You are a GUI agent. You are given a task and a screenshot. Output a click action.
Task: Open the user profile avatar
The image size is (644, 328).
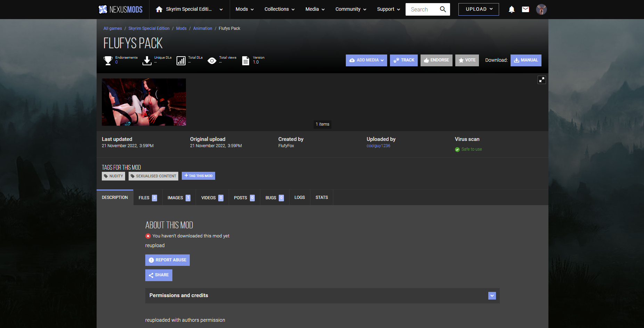pyautogui.click(x=541, y=9)
